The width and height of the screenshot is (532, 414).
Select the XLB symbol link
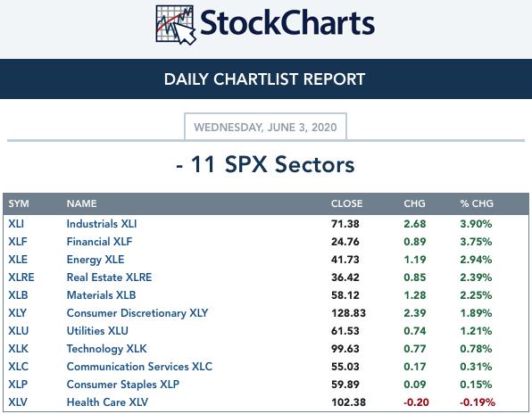pos(18,295)
